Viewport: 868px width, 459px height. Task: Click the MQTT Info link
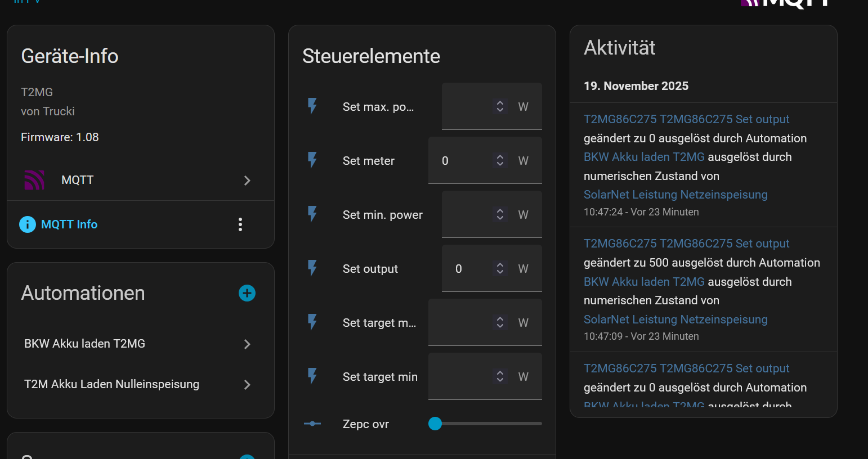(x=69, y=224)
